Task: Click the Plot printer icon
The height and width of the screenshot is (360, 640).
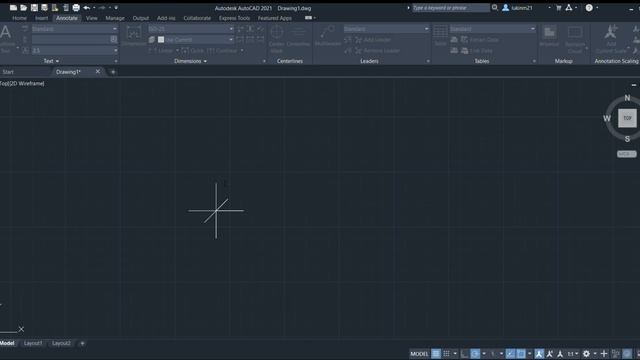Action: coord(76,7)
